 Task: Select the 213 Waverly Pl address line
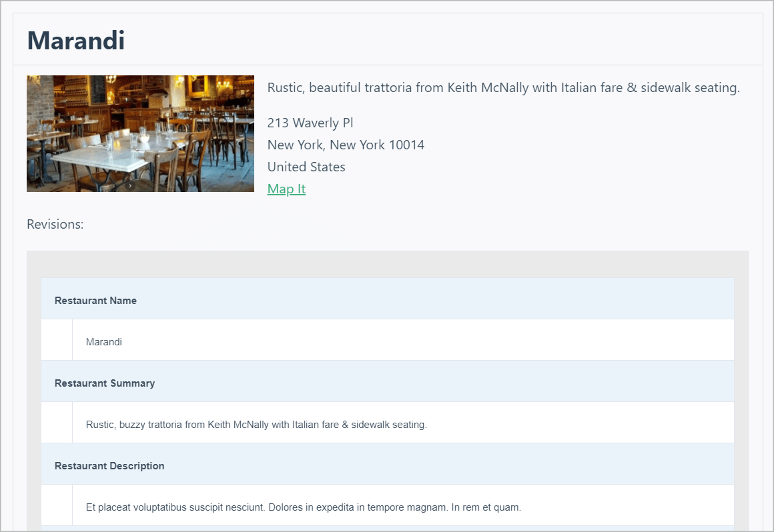click(310, 123)
